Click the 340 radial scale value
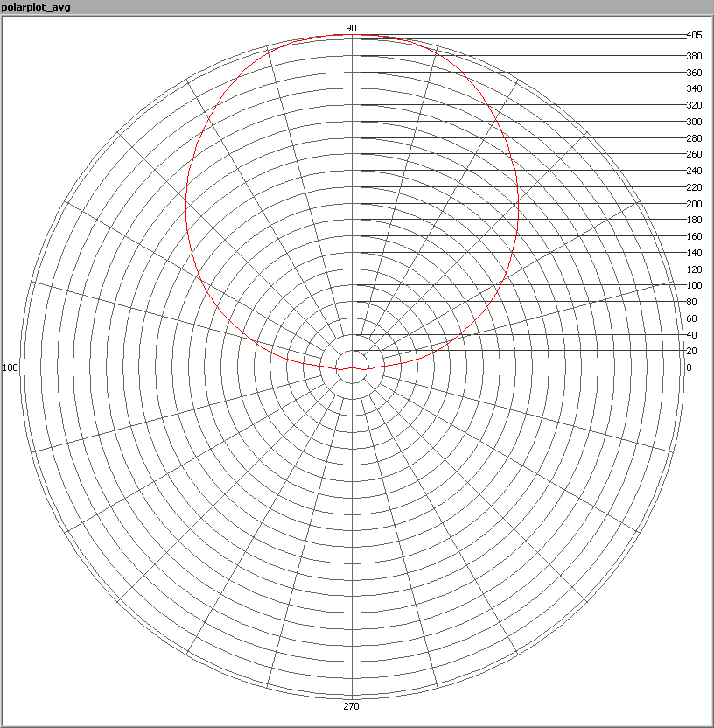 [694, 88]
